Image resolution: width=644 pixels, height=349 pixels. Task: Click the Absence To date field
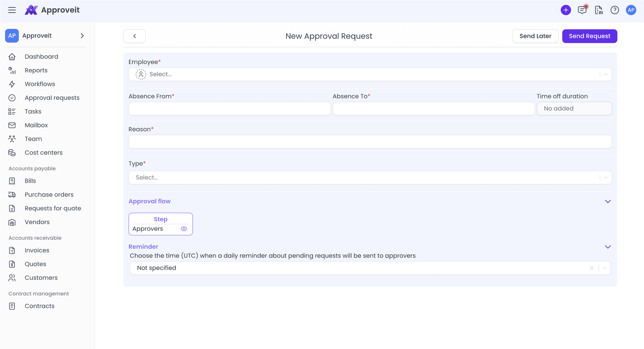[434, 109]
